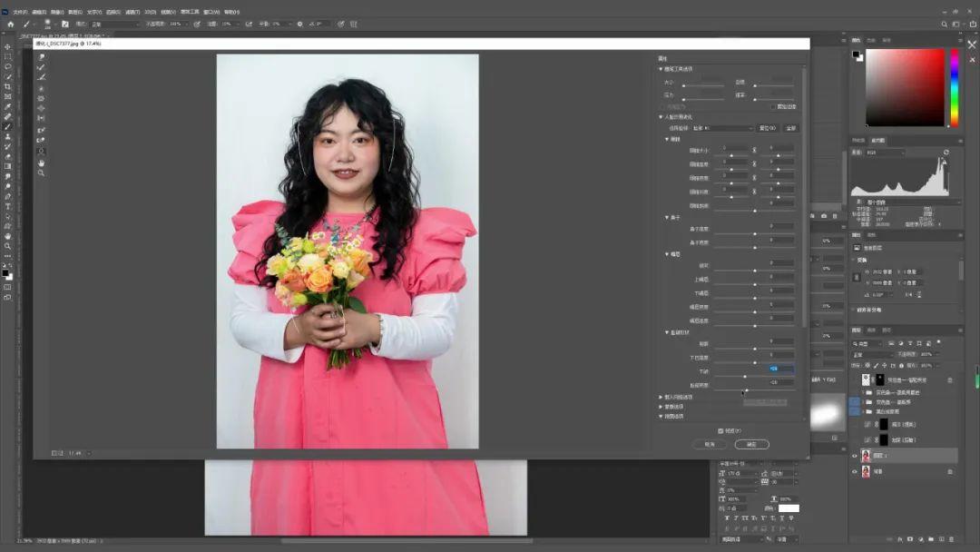Click the 确定 OK button to apply Liquify
The width and height of the screenshot is (980, 552).
click(752, 444)
